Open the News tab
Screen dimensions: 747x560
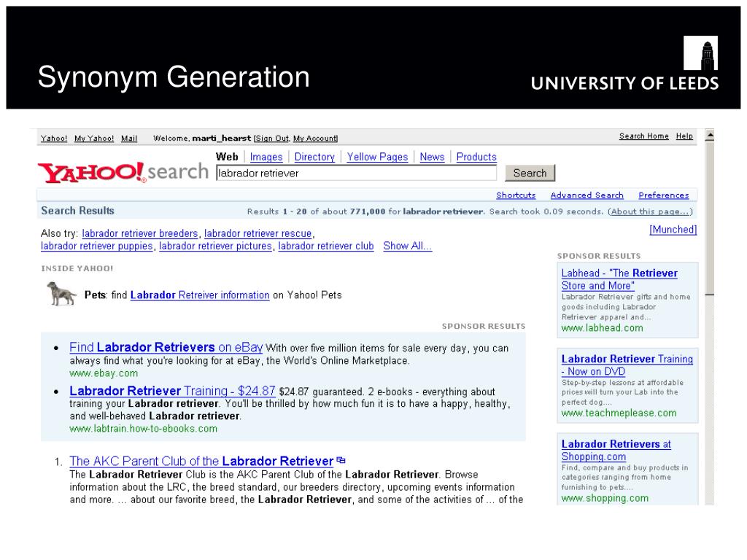[432, 157]
